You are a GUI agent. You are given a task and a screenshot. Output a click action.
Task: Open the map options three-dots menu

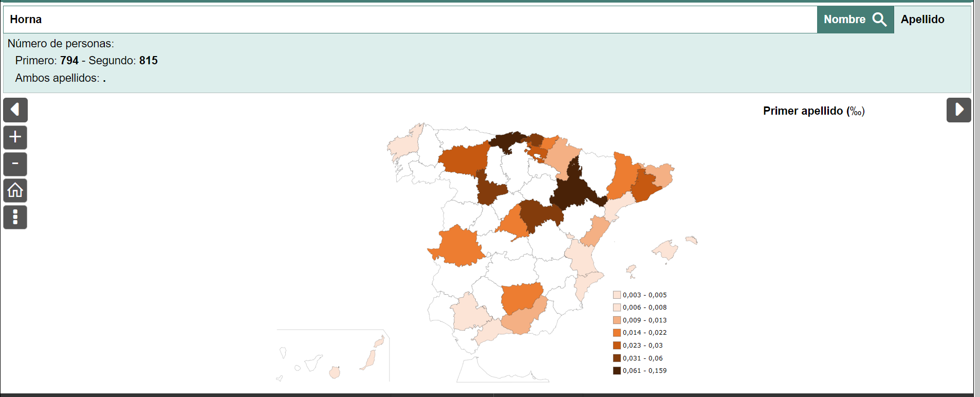(15, 218)
